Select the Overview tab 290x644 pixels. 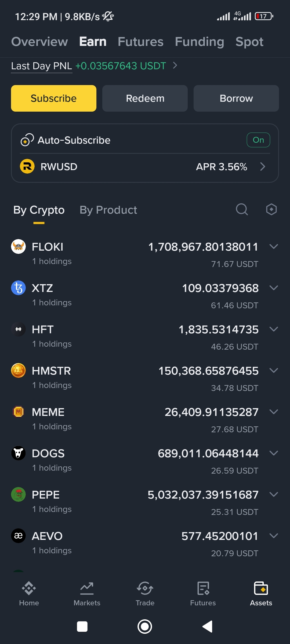[x=39, y=42]
